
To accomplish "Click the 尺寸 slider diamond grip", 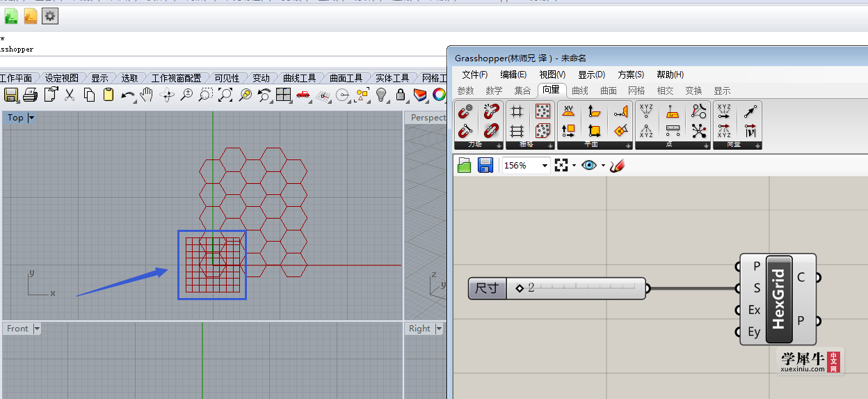I will [519, 288].
